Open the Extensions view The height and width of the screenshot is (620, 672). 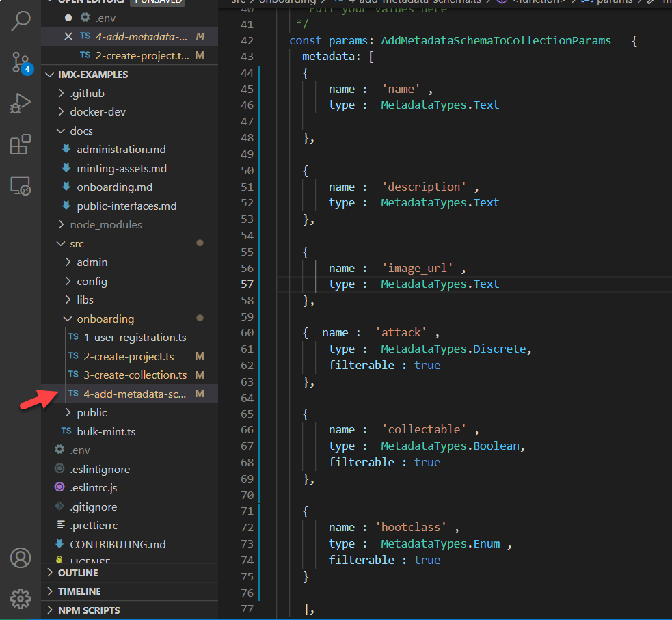[20, 144]
